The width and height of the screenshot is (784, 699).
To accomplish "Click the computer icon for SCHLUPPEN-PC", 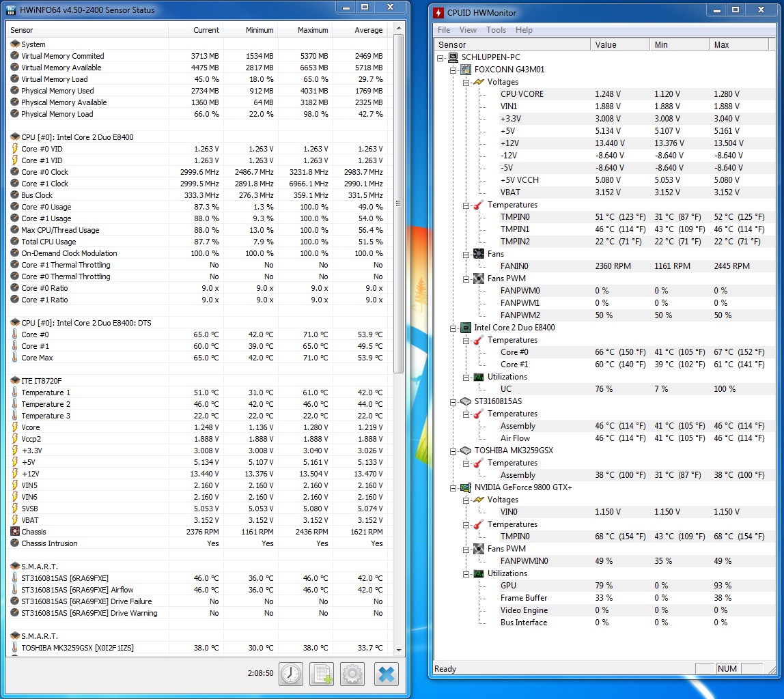I will (x=453, y=57).
